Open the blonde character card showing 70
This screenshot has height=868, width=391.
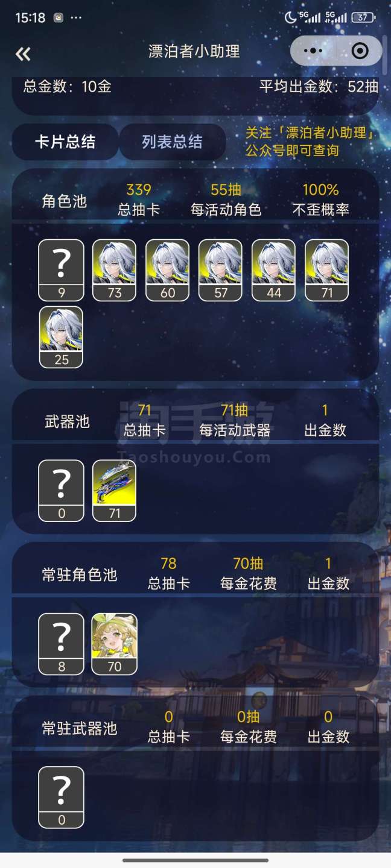114,644
